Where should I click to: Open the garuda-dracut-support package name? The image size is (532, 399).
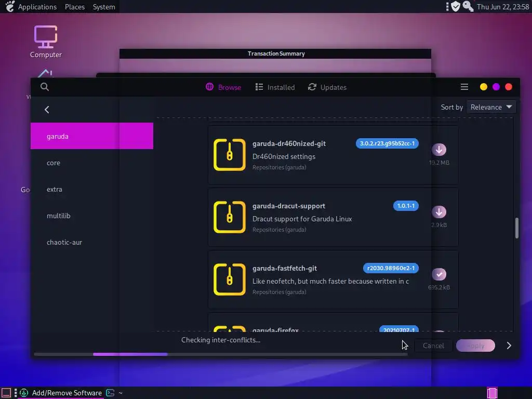click(289, 206)
